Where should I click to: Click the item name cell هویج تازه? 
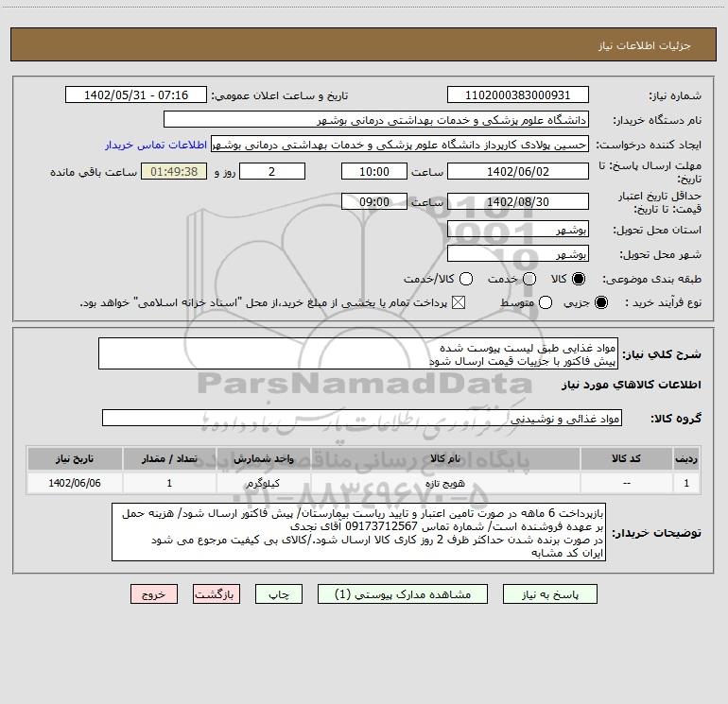point(444,483)
